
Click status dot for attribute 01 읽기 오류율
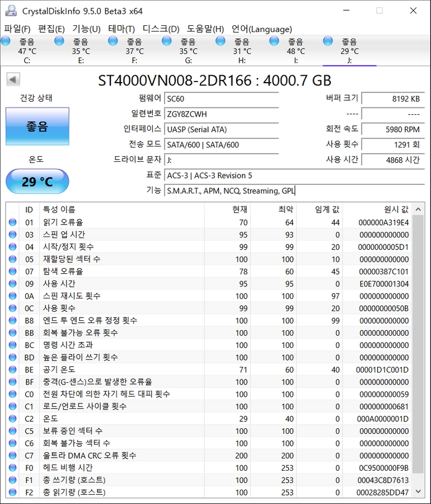coord(13,222)
